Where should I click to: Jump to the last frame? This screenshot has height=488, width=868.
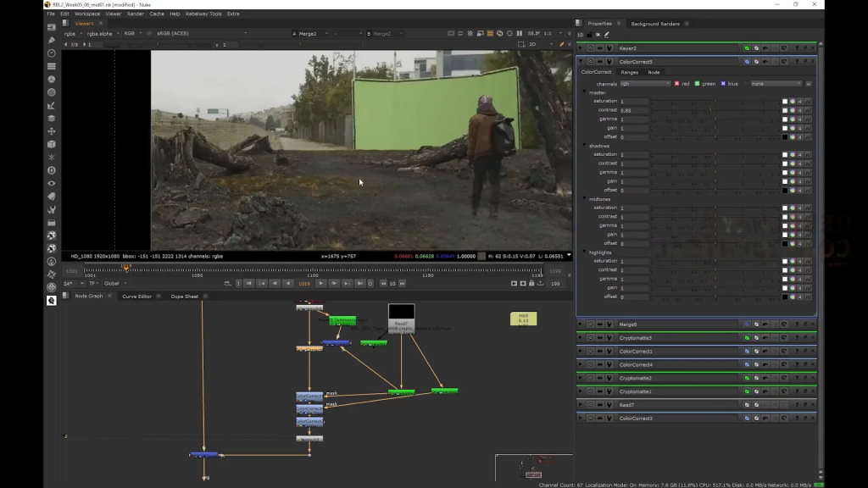tap(359, 283)
